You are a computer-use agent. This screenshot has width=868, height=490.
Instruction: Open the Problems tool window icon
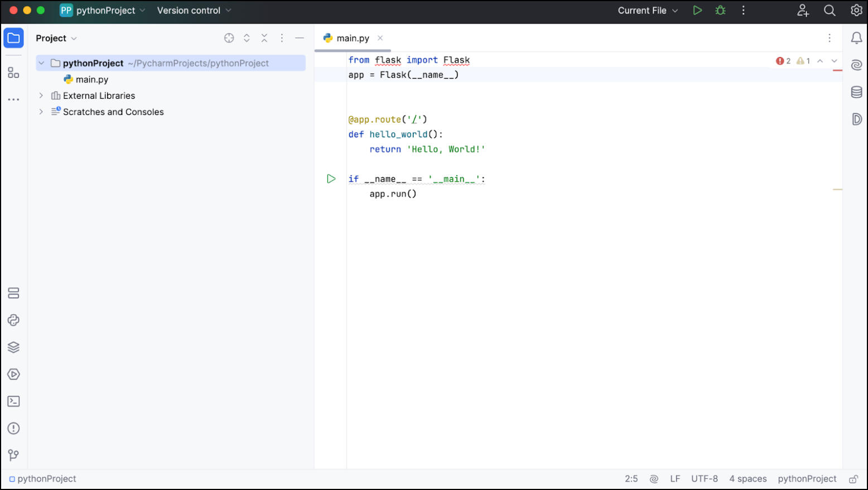(x=13, y=429)
